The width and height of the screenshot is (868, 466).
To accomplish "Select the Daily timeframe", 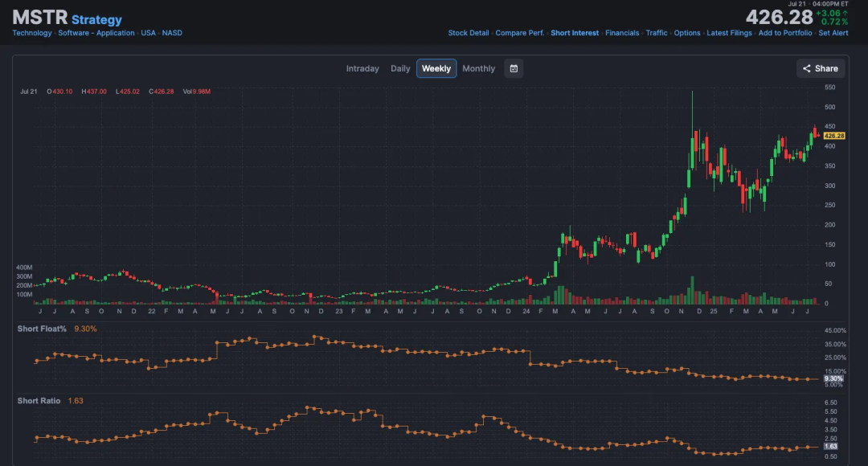I will pyautogui.click(x=400, y=68).
